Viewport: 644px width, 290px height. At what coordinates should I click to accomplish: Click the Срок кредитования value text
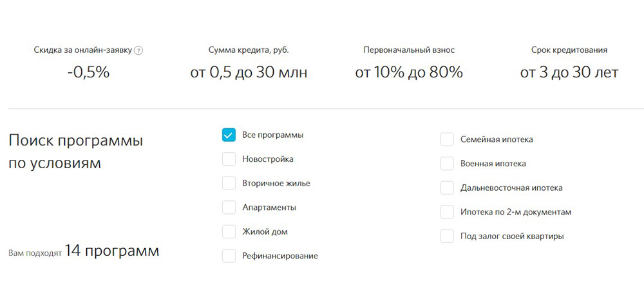(x=569, y=73)
